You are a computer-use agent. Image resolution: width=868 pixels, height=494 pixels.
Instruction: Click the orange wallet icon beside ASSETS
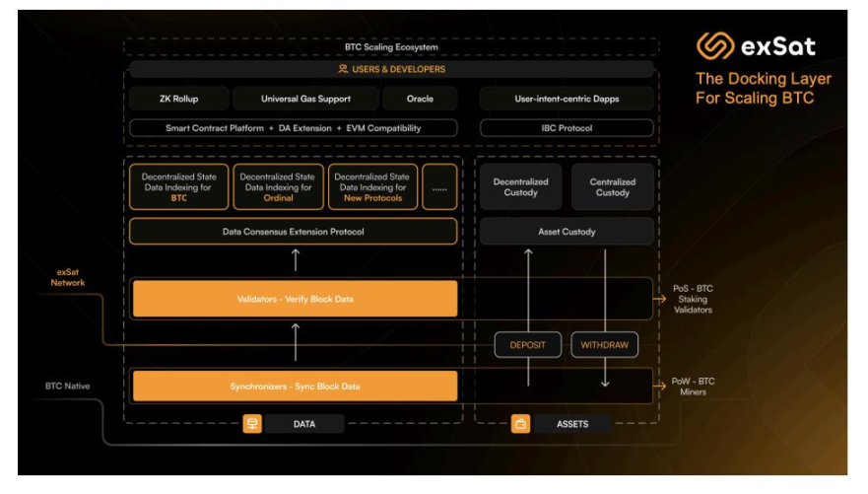(x=520, y=424)
